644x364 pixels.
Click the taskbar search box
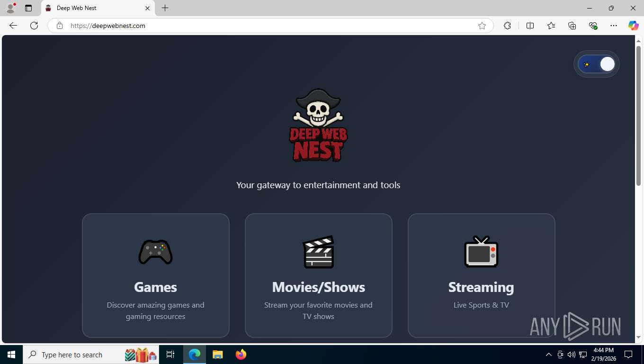[x=91, y=355]
